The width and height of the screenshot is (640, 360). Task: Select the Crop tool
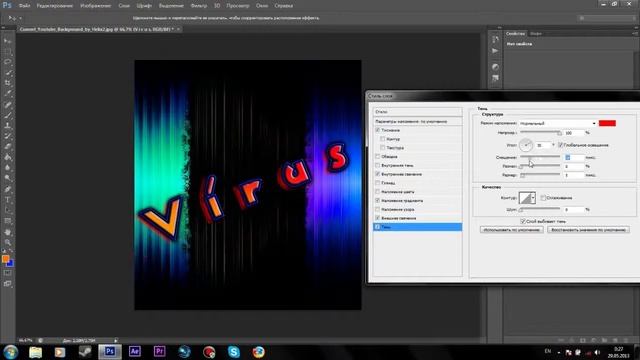[8, 83]
